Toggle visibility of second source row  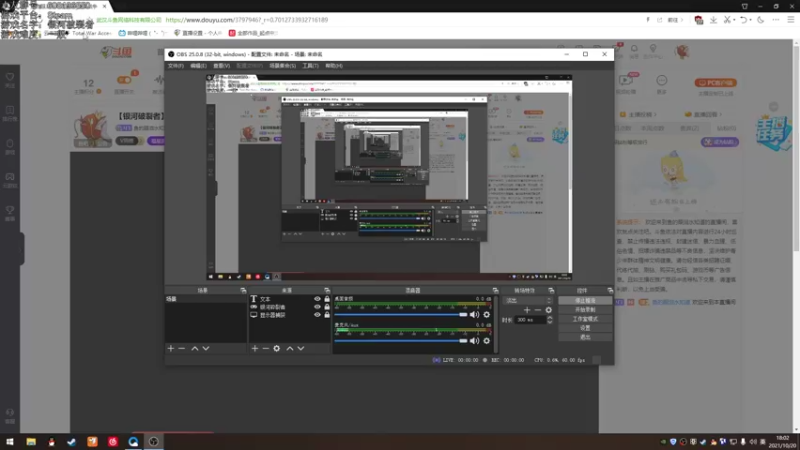click(317, 307)
